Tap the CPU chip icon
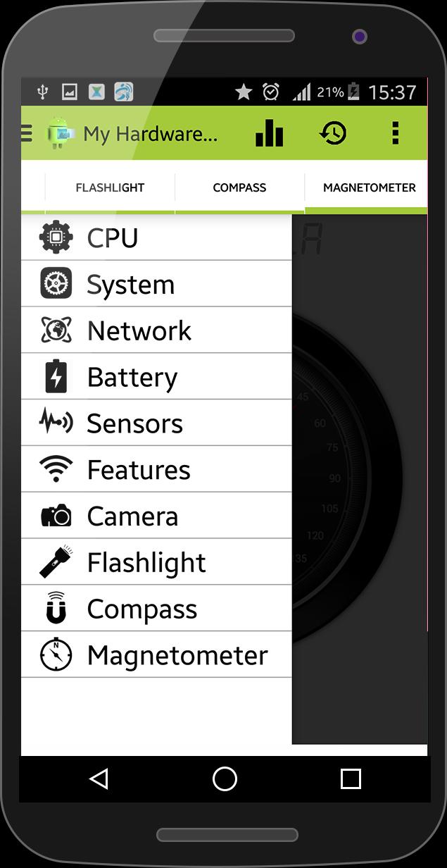 tap(56, 237)
